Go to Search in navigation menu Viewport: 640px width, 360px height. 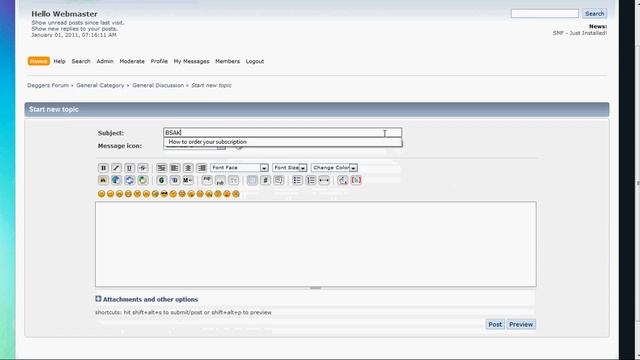click(x=81, y=61)
